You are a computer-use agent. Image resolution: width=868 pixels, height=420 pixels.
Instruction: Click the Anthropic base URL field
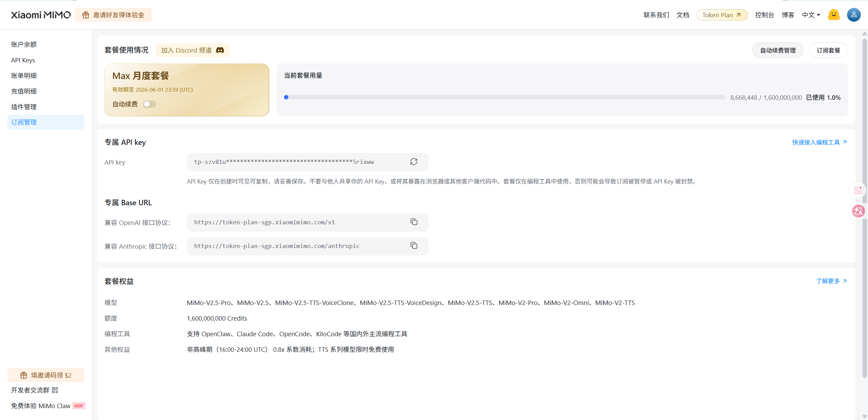[x=308, y=246]
